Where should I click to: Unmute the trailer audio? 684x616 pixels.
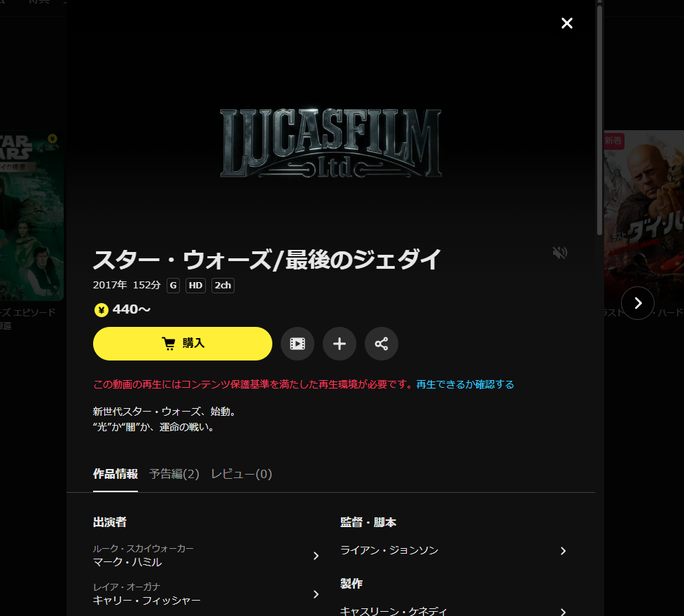559,253
